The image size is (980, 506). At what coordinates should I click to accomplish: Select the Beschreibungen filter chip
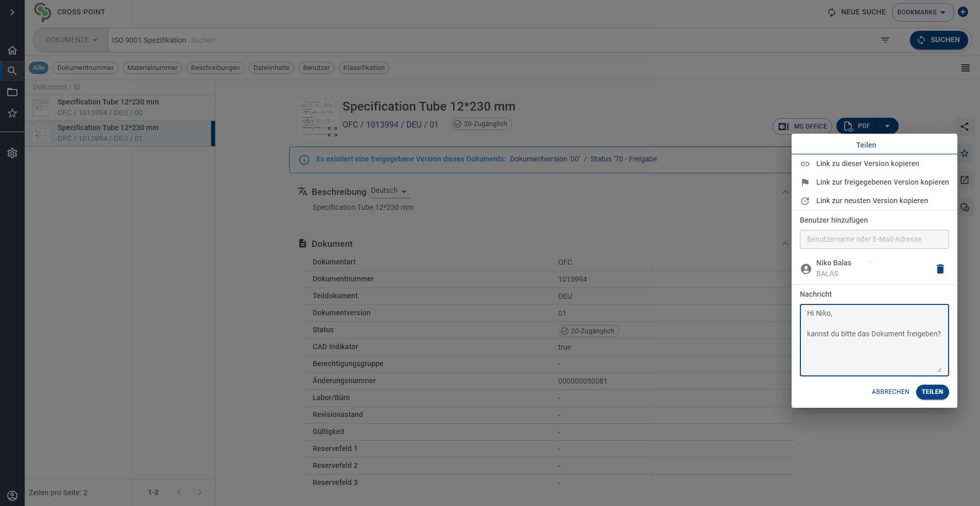pos(215,68)
